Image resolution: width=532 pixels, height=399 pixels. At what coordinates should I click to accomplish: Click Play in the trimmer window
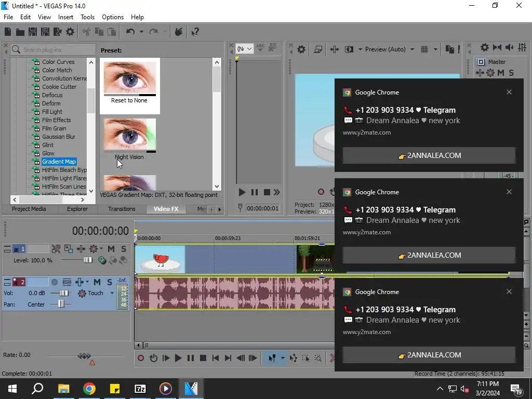[242, 192]
